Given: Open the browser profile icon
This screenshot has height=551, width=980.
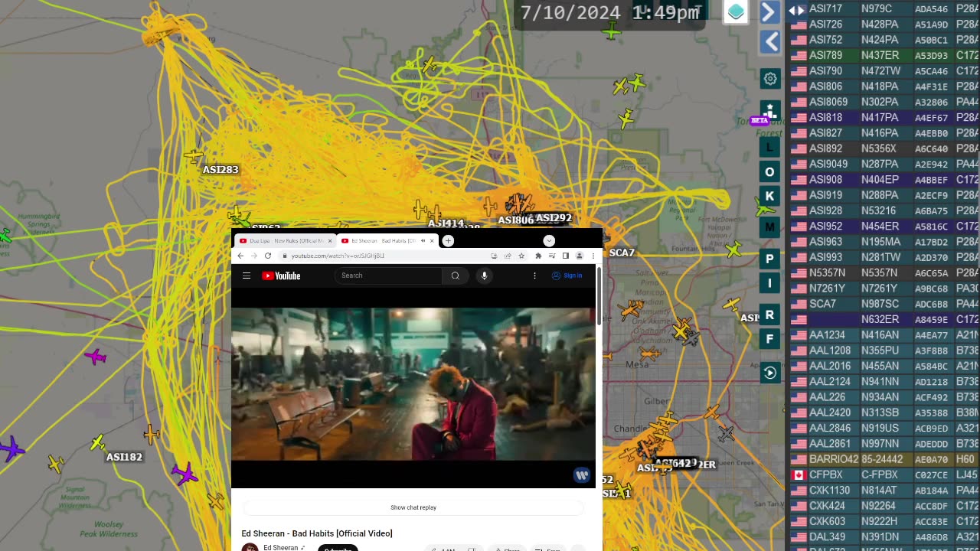Looking at the screenshot, I should tap(580, 256).
